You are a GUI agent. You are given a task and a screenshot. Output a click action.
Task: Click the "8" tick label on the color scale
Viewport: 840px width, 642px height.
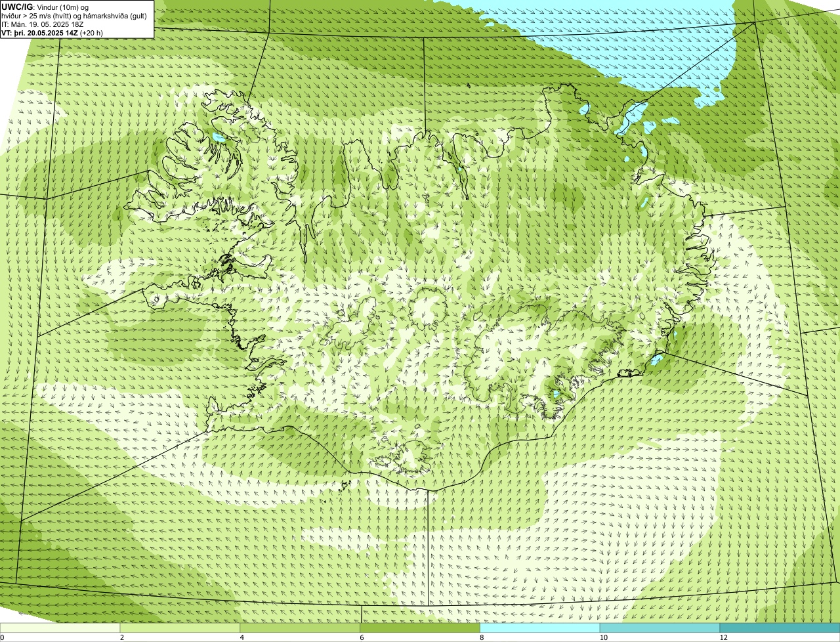point(482,637)
